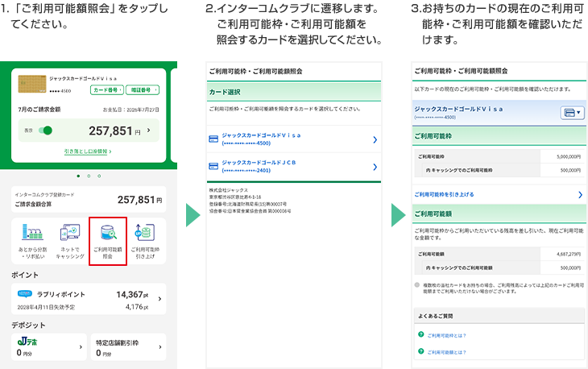Click the gold Visa card thumbnail
This screenshot has width=588, height=369.
pos(32,84)
